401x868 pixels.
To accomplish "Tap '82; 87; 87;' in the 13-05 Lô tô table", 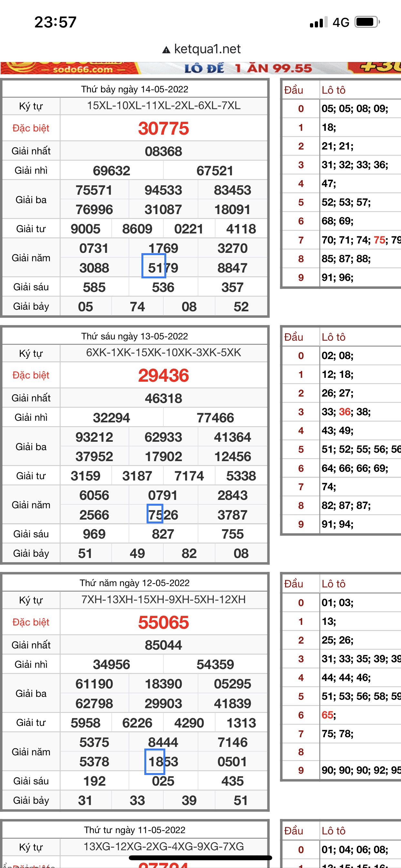I will [x=346, y=505].
